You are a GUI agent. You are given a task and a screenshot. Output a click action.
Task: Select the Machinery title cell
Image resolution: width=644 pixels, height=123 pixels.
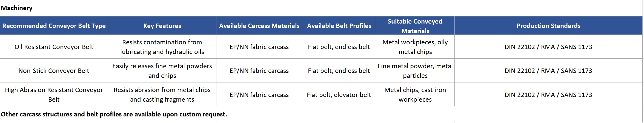(x=321, y=8)
